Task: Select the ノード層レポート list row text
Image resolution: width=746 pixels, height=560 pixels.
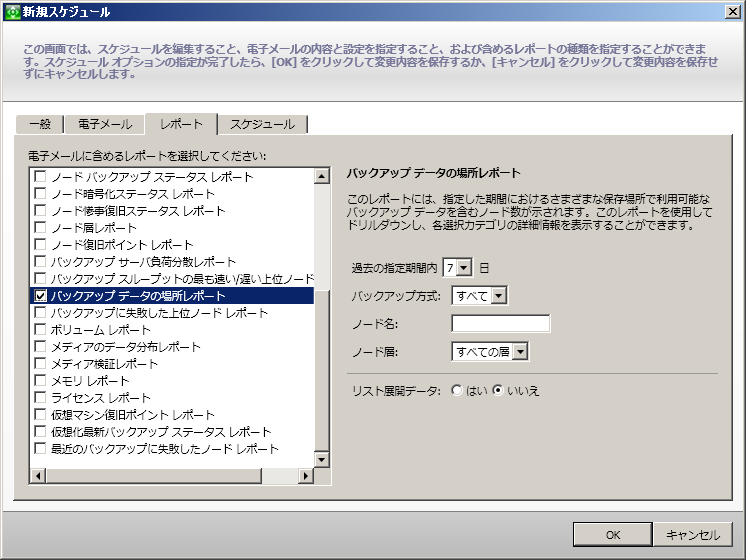Action: [94, 228]
